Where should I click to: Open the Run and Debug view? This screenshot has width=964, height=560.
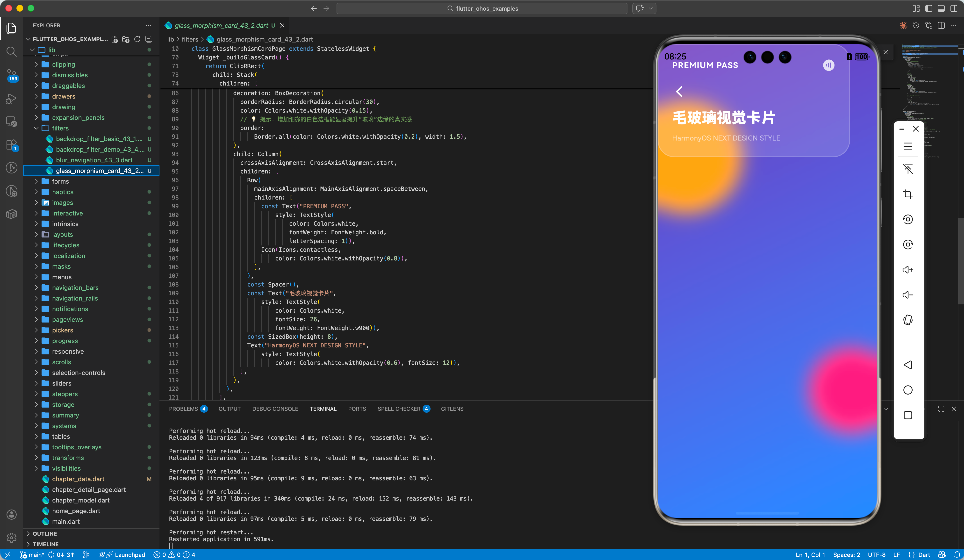12,99
